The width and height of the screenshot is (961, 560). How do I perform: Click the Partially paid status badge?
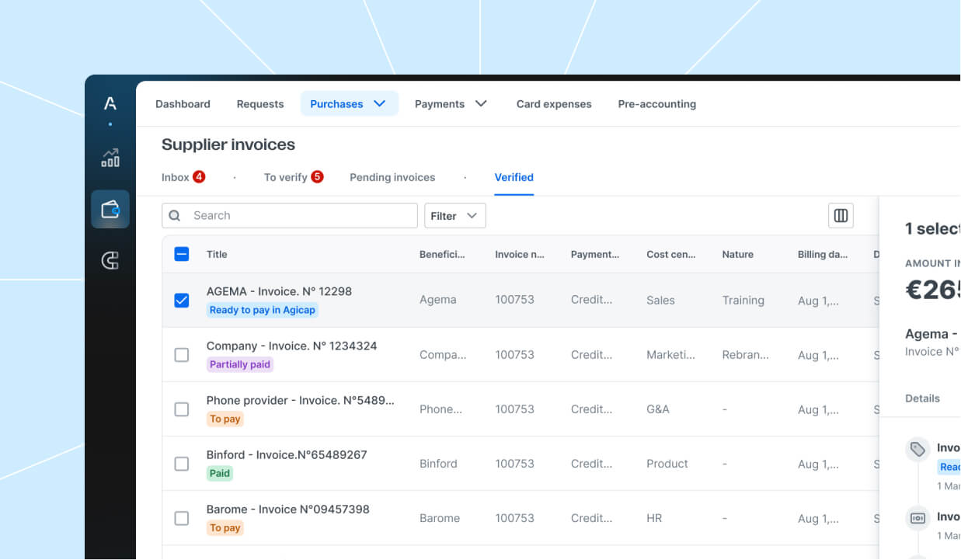coord(240,364)
